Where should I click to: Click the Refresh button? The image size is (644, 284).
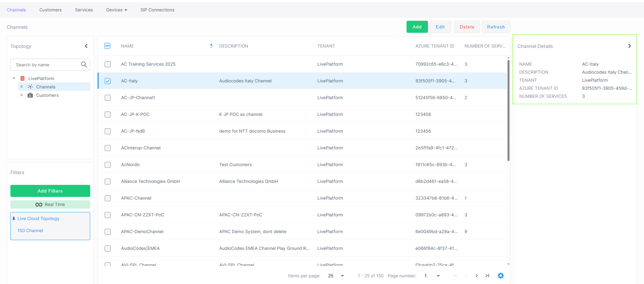(x=496, y=27)
